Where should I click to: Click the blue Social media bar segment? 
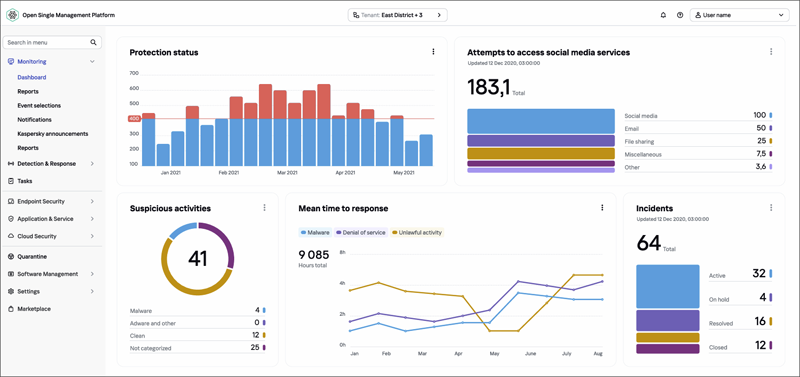(541, 121)
